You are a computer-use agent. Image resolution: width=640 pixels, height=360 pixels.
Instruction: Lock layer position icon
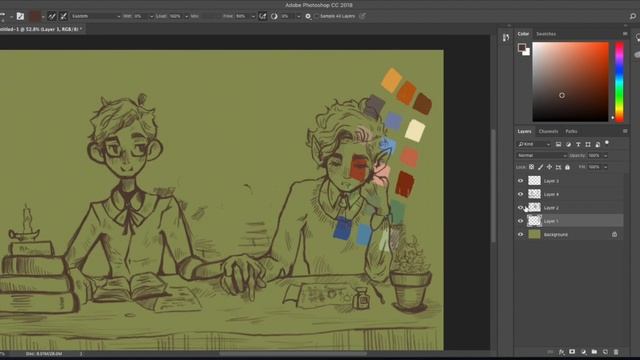549,167
